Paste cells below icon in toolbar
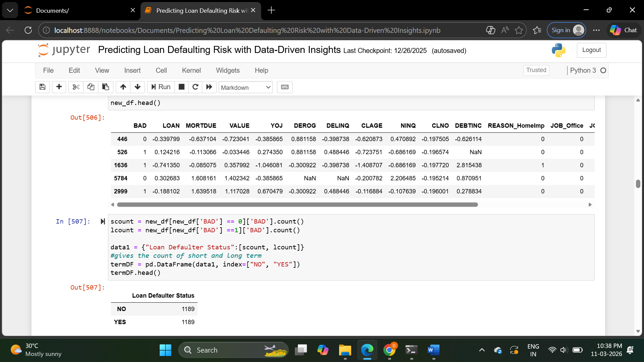Image resolution: width=644 pixels, height=362 pixels. [105, 87]
